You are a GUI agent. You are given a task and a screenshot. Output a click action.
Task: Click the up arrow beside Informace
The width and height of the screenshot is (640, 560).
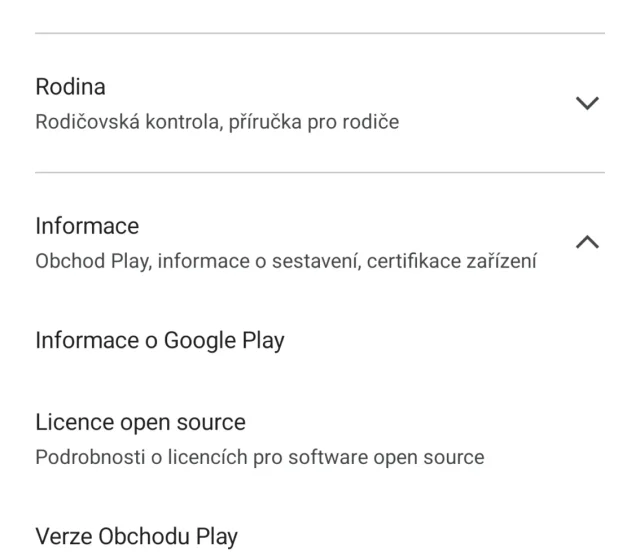tap(590, 242)
